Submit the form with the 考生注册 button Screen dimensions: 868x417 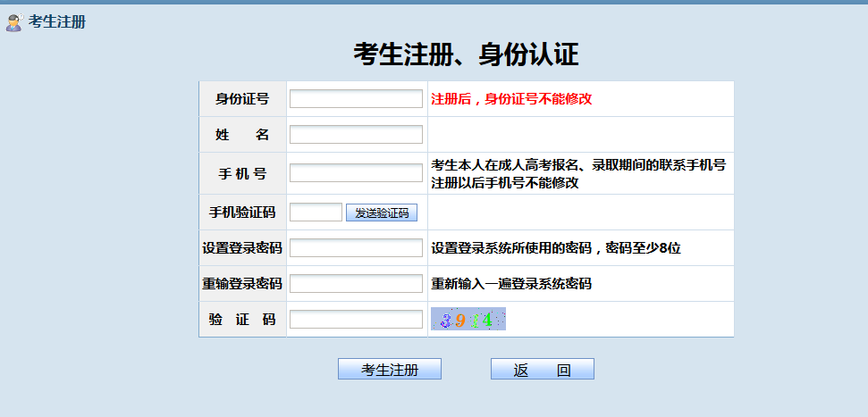(389, 370)
